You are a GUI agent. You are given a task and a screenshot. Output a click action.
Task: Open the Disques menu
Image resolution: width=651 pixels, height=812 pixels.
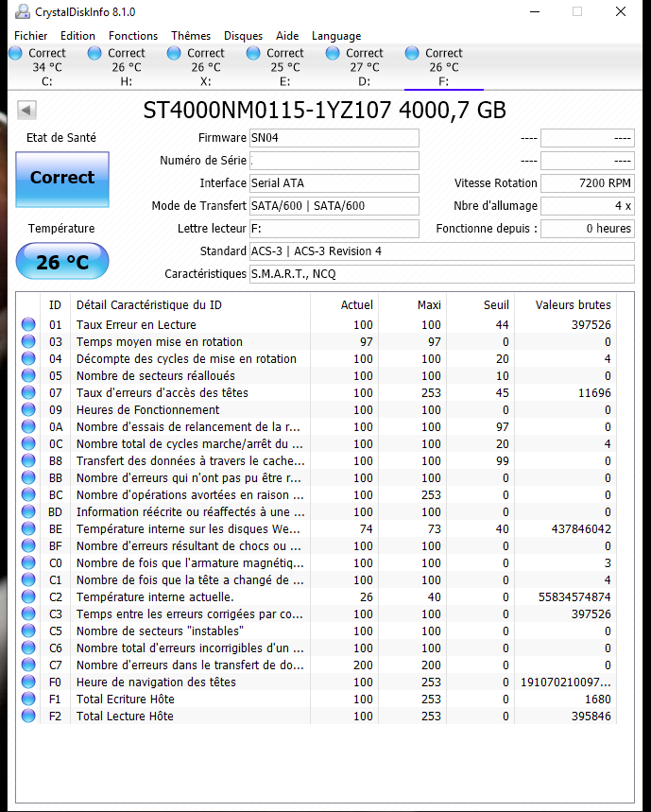pos(243,36)
